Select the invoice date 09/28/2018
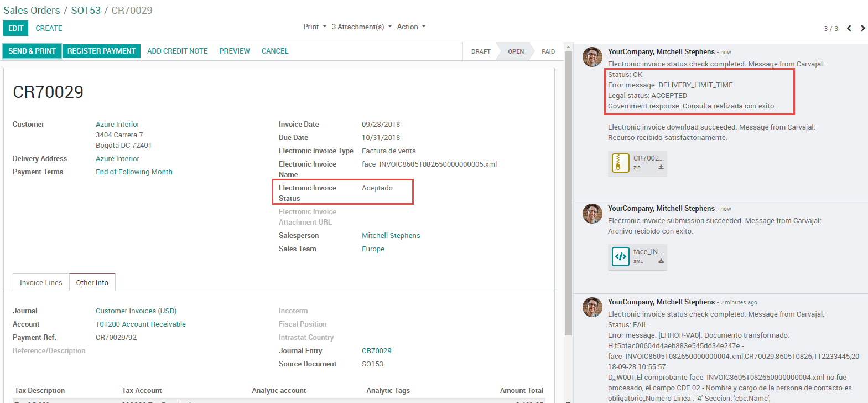Image resolution: width=868 pixels, height=403 pixels. (381, 125)
